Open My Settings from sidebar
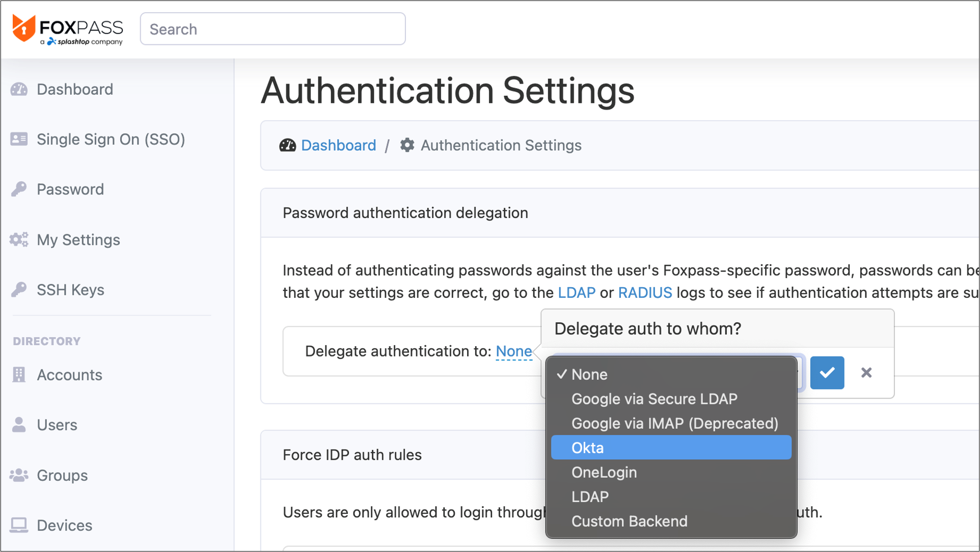 click(x=78, y=239)
